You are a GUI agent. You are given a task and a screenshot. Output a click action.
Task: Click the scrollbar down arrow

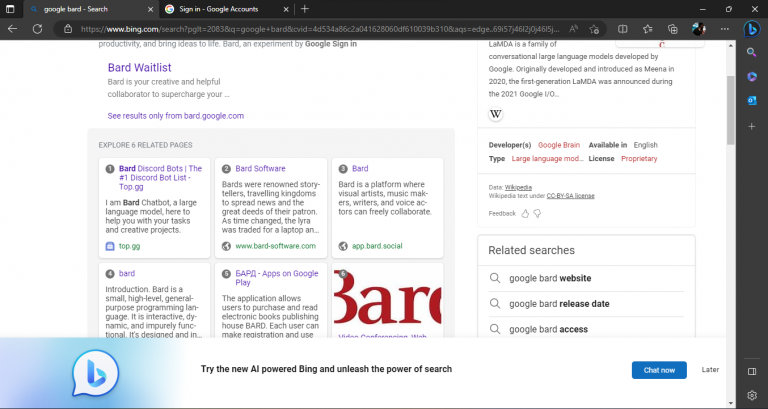(x=731, y=403)
